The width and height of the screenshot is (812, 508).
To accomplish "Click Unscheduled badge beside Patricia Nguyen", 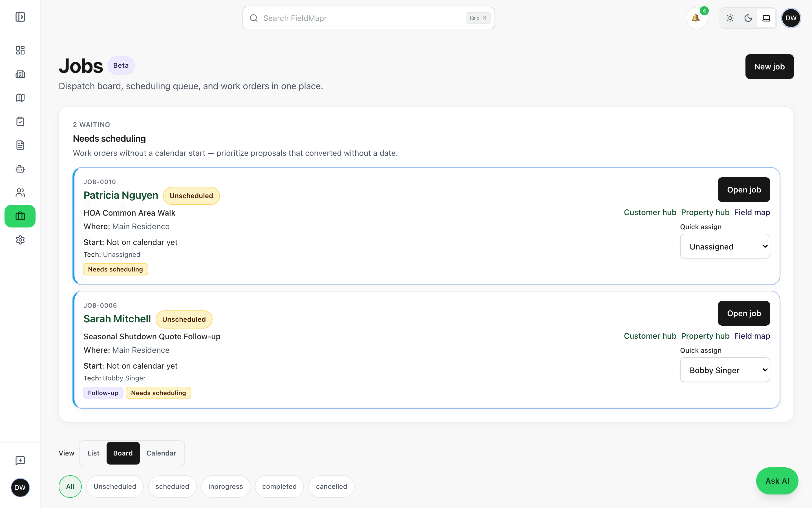I will click(x=191, y=196).
